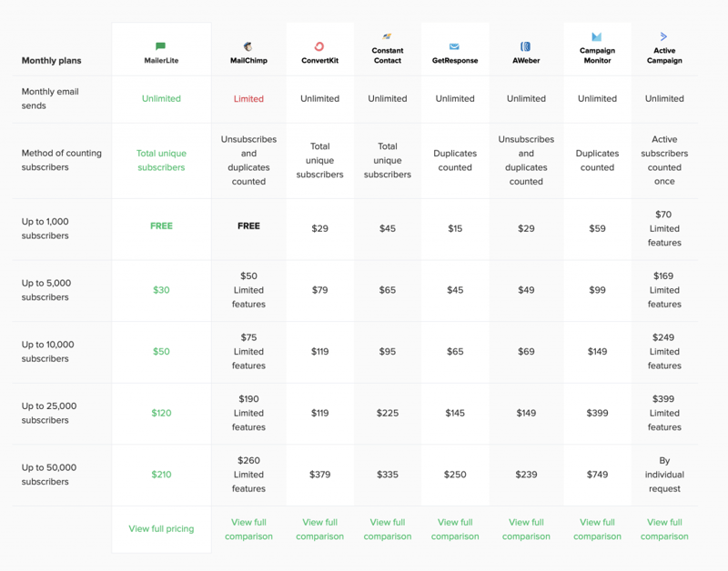728x571 pixels.
Task: Open GetResponse 'View full comparison' link
Action: [x=455, y=529]
